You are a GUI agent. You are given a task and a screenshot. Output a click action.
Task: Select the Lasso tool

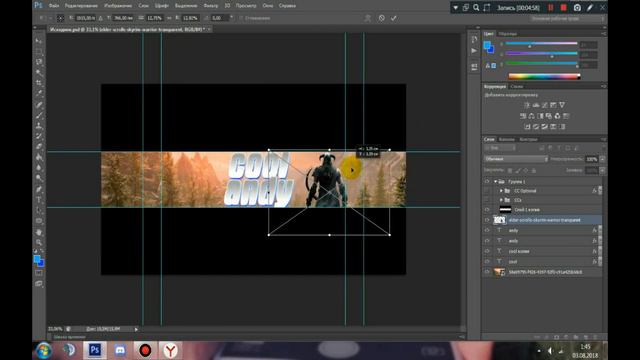39,62
